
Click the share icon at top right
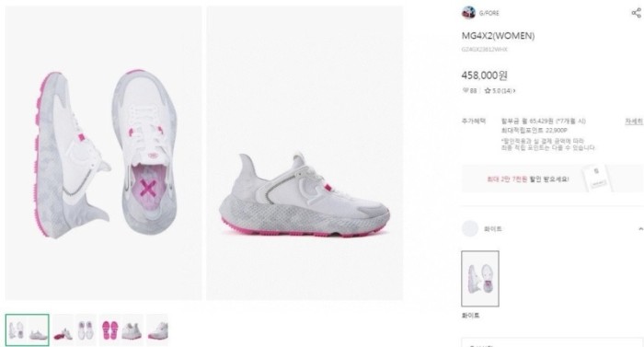[x=636, y=13]
